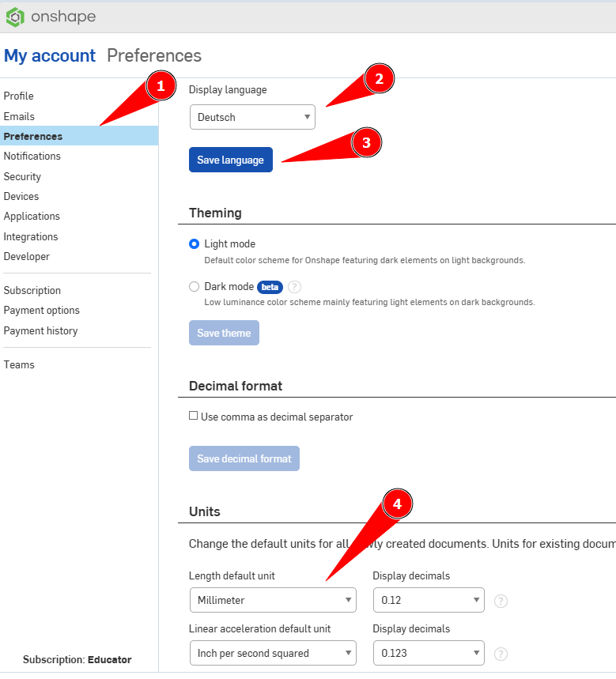
Task: Click the Onshape logo icon
Action: [15, 17]
